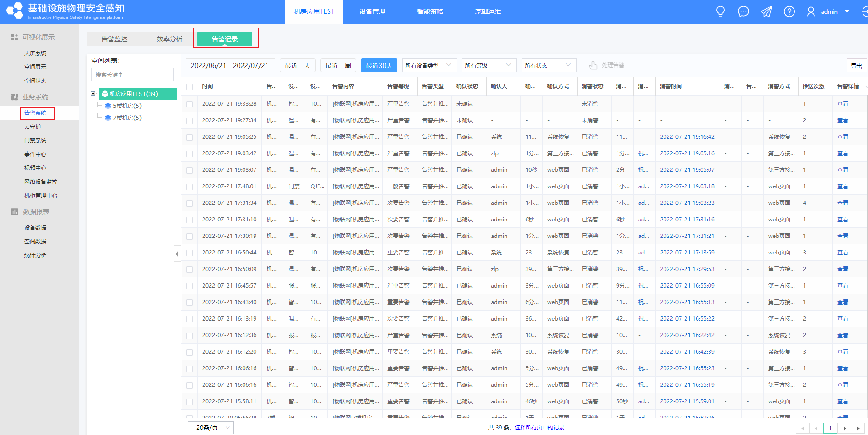The width and height of the screenshot is (868, 435).
Task: Collapse the left panel arrow handle
Action: point(177,254)
